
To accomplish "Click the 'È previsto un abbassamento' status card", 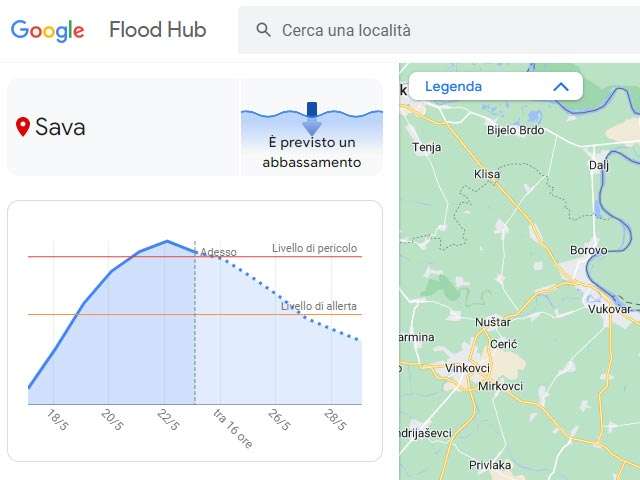I will pyautogui.click(x=311, y=127).
